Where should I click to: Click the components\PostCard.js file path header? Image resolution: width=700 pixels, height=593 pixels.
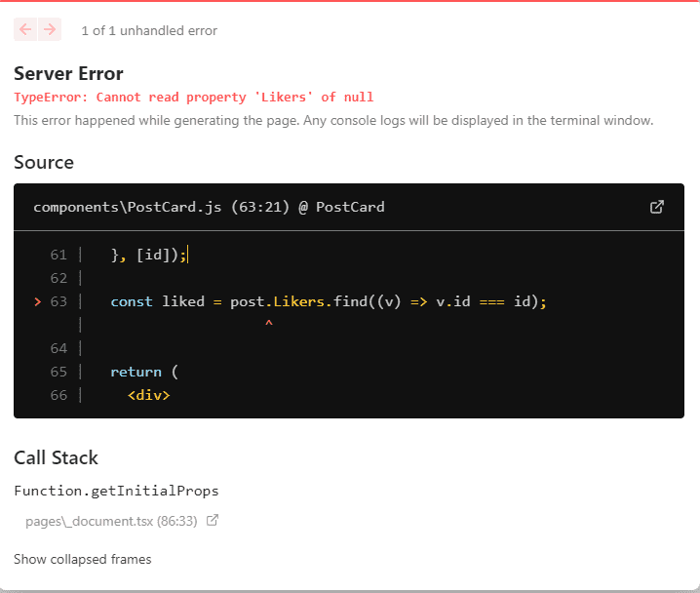pyautogui.click(x=209, y=207)
